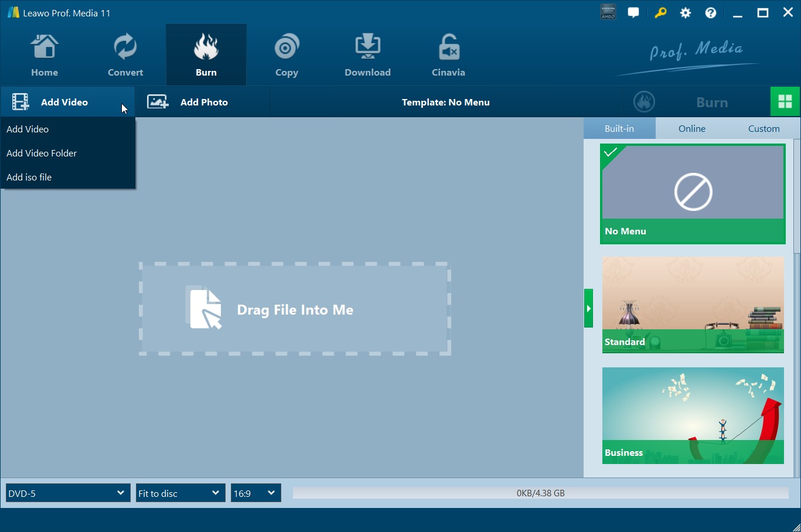Collapse the template panel with the green arrow
This screenshot has height=532, width=801.
pos(588,308)
